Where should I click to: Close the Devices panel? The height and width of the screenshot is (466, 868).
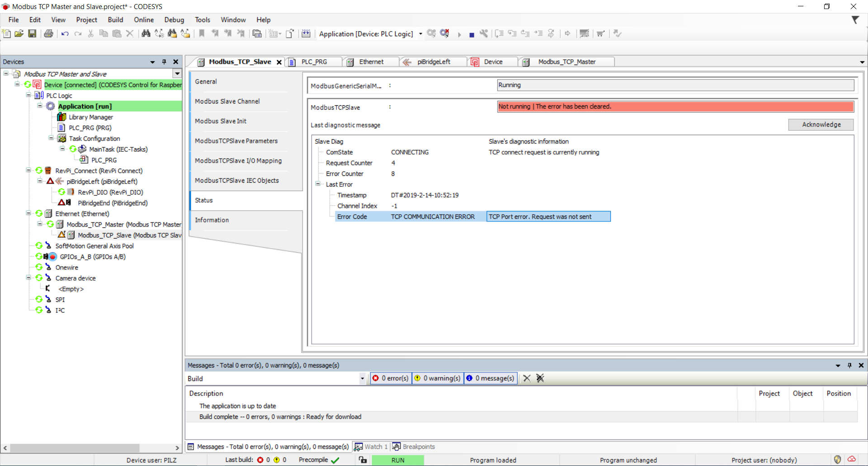coord(176,62)
